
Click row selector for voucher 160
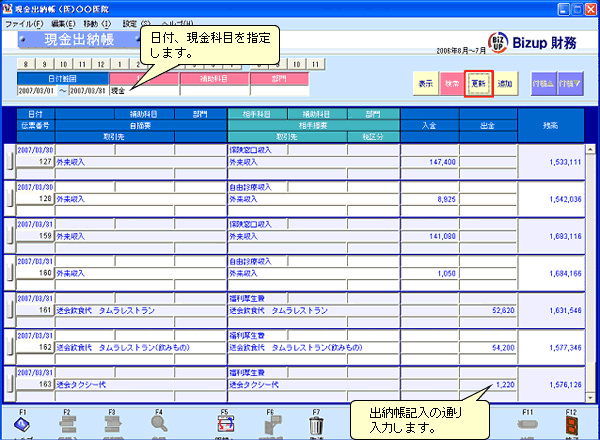pos(10,273)
